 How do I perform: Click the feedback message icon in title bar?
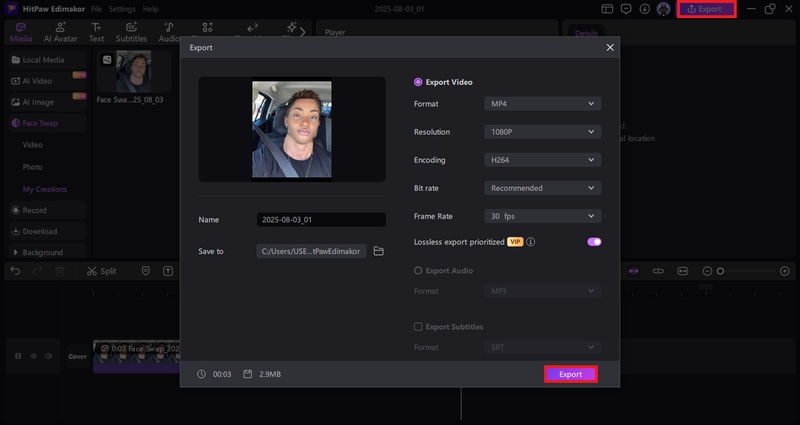coord(626,9)
